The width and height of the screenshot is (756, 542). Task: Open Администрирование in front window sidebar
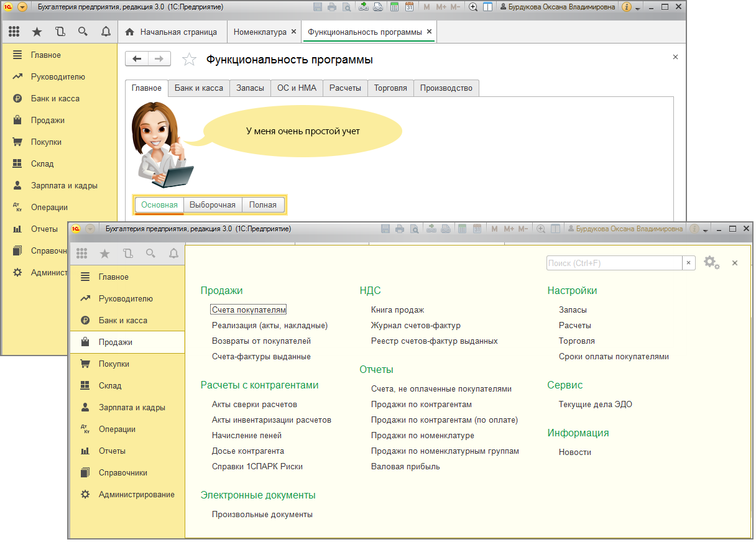click(127, 494)
